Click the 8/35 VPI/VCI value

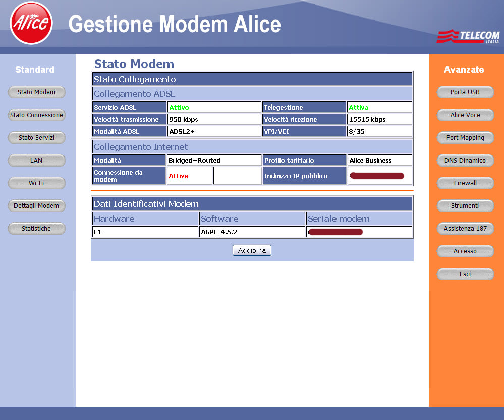coord(357,132)
